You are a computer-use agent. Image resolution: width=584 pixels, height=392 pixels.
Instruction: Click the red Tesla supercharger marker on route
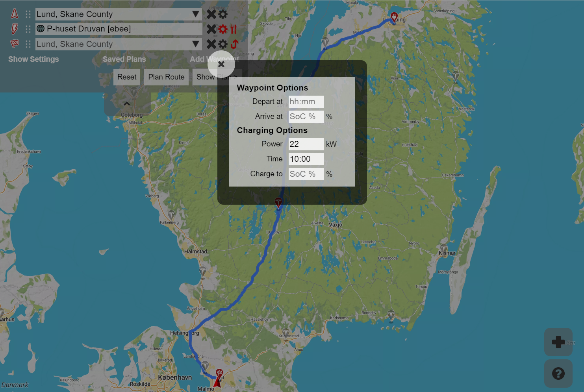coord(278,203)
